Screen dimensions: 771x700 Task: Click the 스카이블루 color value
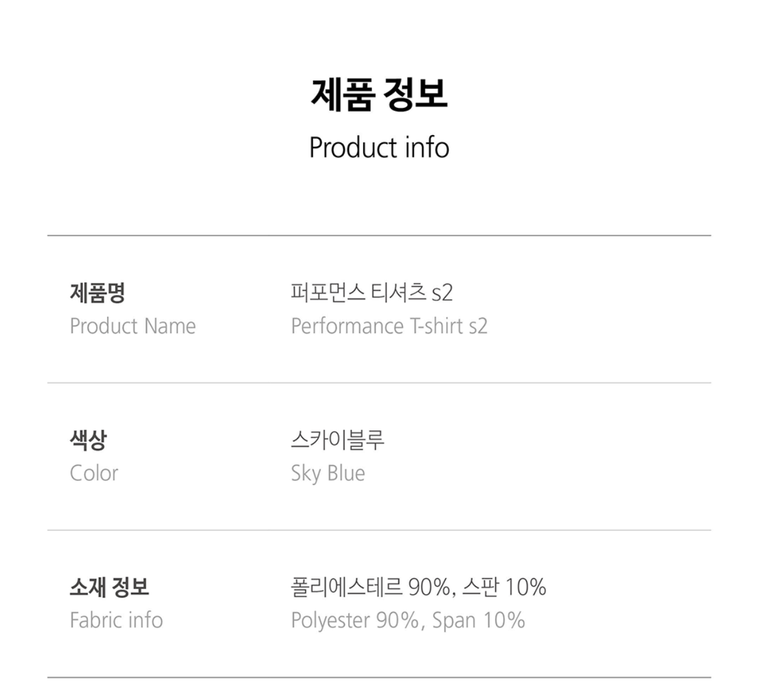click(x=338, y=440)
